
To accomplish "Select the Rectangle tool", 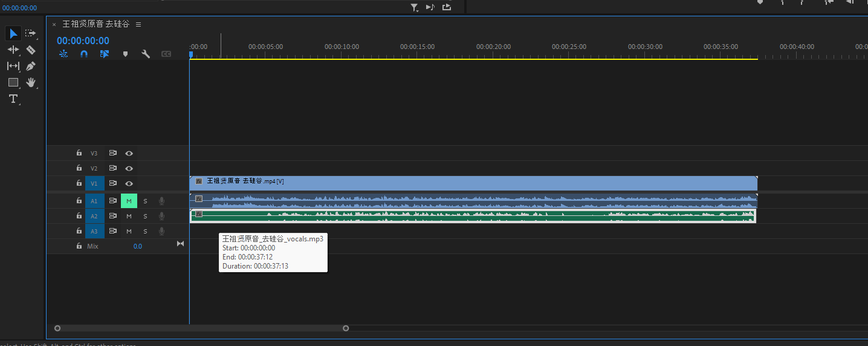I will pyautogui.click(x=13, y=82).
